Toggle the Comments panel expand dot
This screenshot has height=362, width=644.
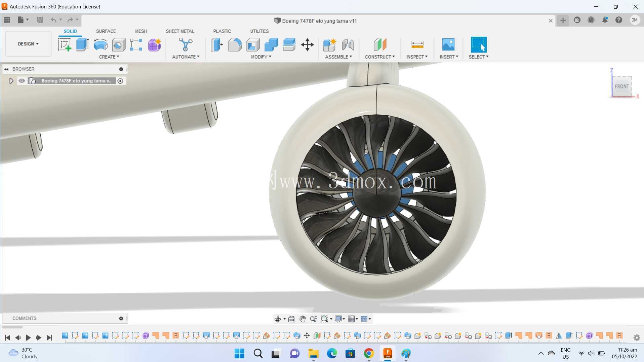click(121, 318)
